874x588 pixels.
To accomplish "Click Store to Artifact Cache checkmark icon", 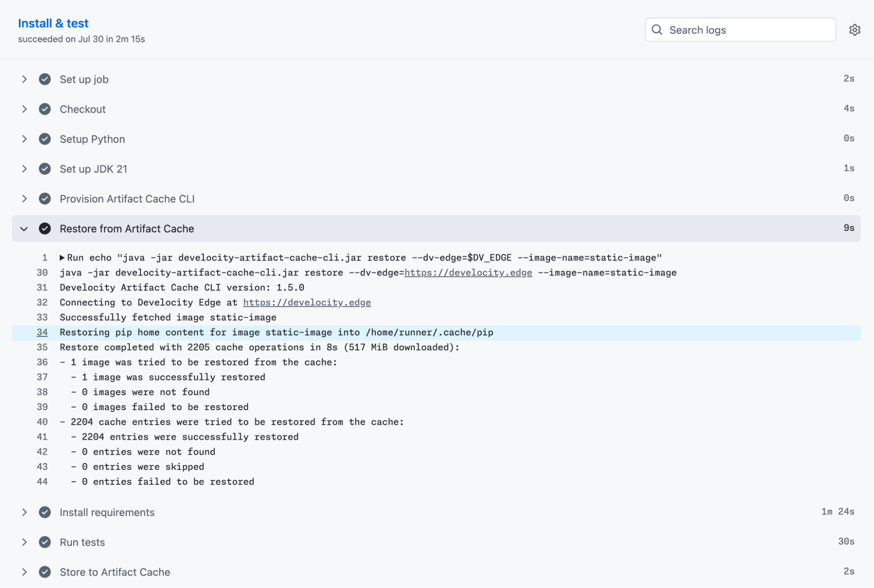I will [x=45, y=572].
